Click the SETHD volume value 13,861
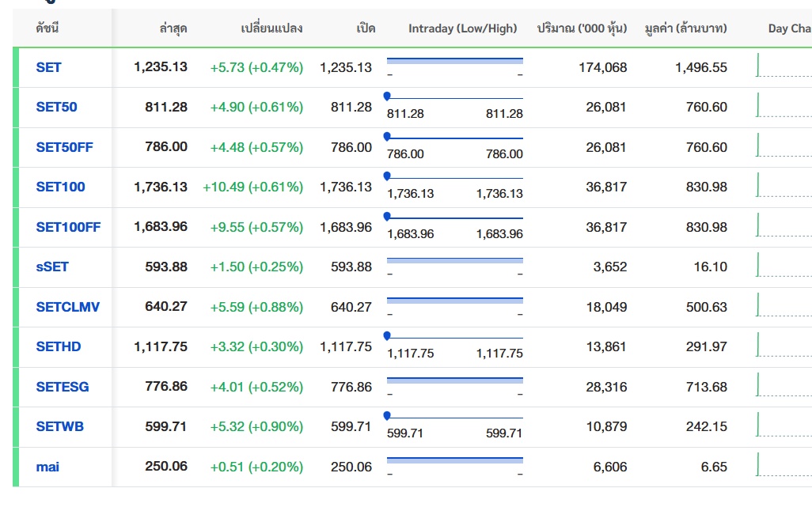This screenshot has height=507, width=812. 606,346
